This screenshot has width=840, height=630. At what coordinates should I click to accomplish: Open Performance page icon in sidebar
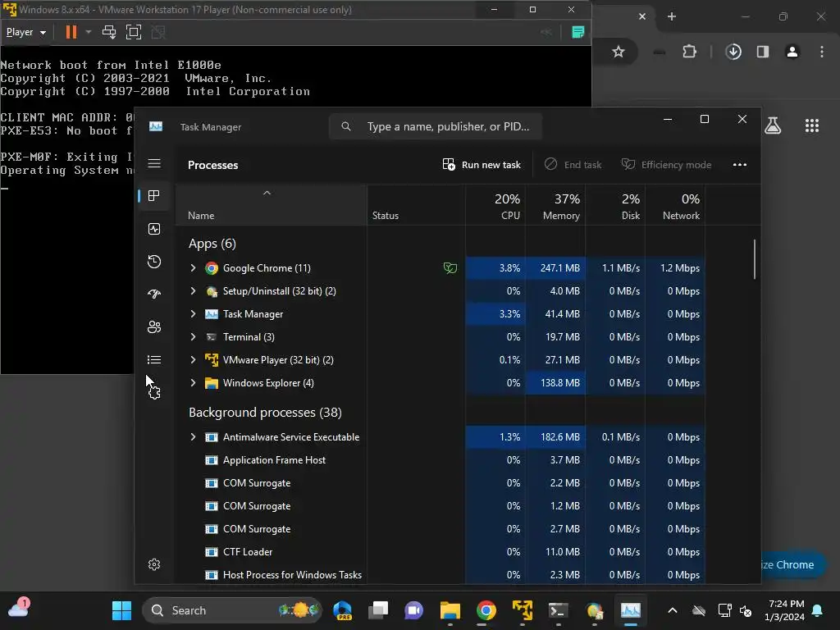(154, 229)
